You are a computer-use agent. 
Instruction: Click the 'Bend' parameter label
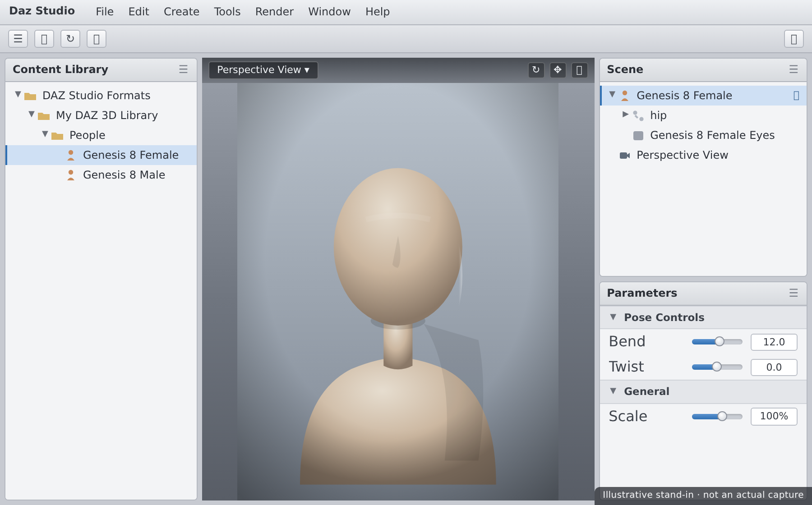(x=627, y=341)
